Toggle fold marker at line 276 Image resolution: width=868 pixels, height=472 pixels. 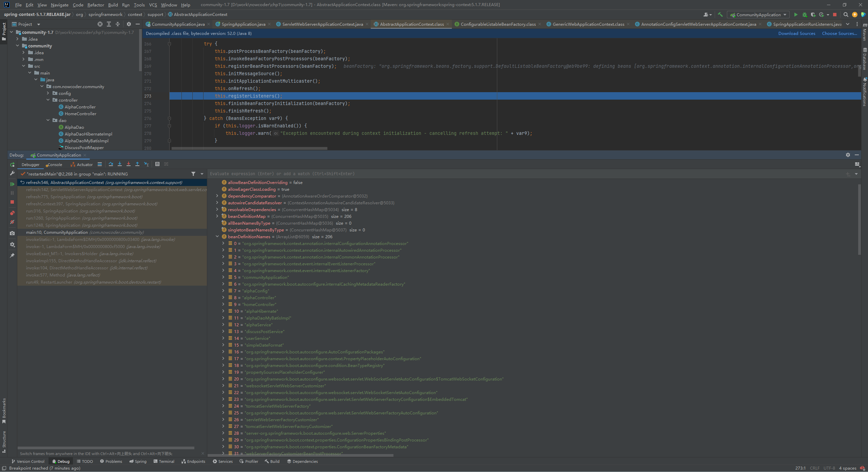point(169,118)
